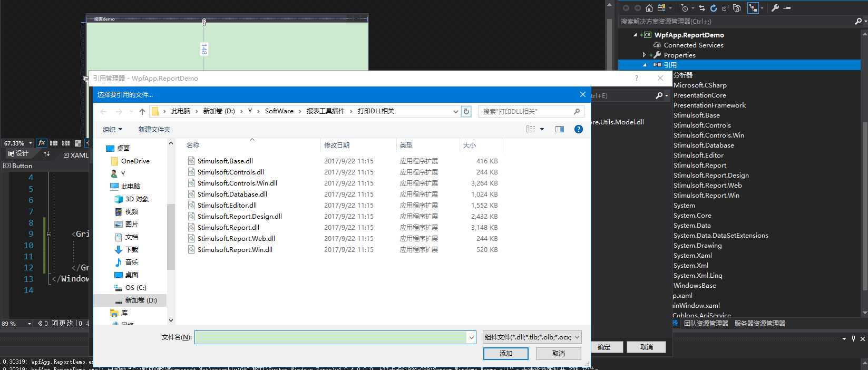Sort files by 修改日期 column header
868x370 pixels.
[358, 145]
